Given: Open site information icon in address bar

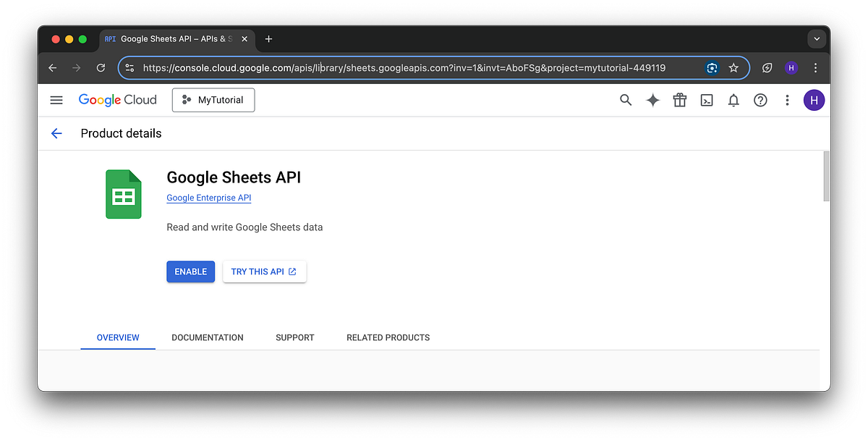Looking at the screenshot, I should coord(130,68).
